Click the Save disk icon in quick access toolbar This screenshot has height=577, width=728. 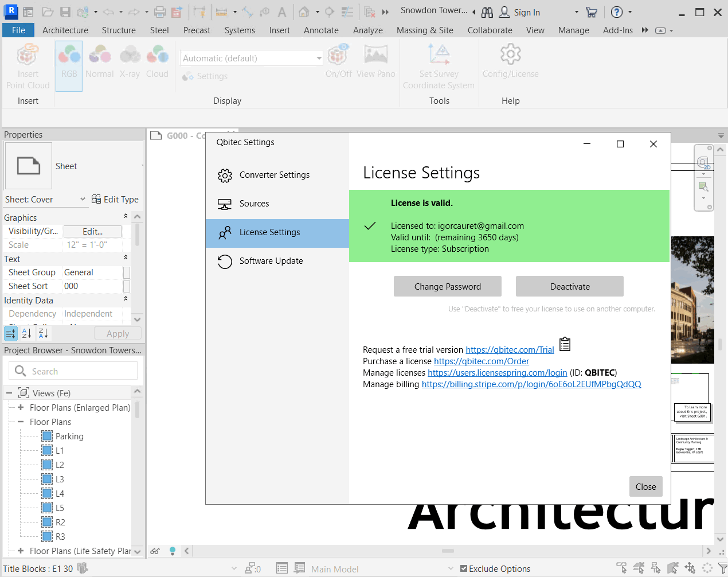(65, 12)
